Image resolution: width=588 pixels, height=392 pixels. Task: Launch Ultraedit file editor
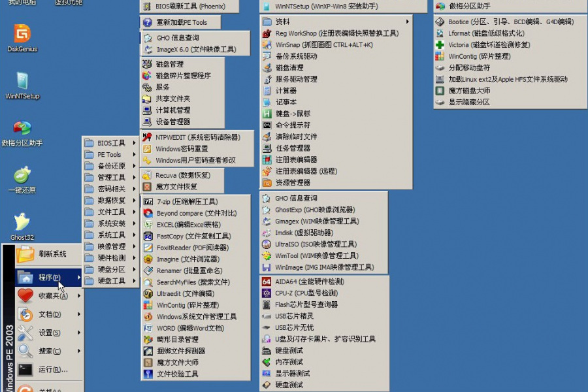pyautogui.click(x=195, y=294)
